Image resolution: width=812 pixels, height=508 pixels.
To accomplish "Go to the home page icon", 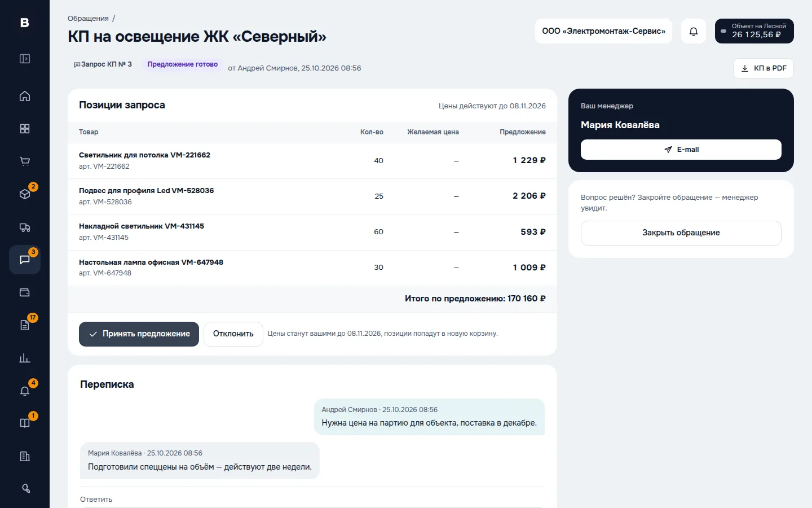I will [25, 96].
